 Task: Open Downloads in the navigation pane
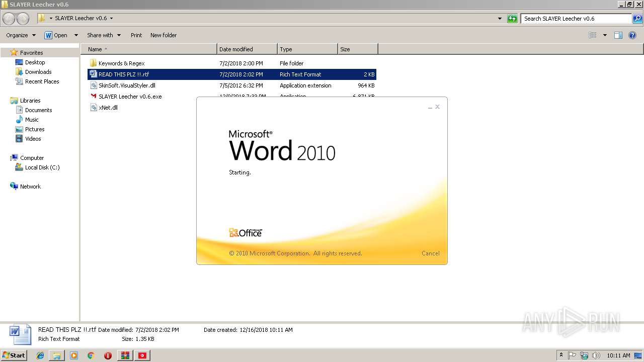coord(38,72)
